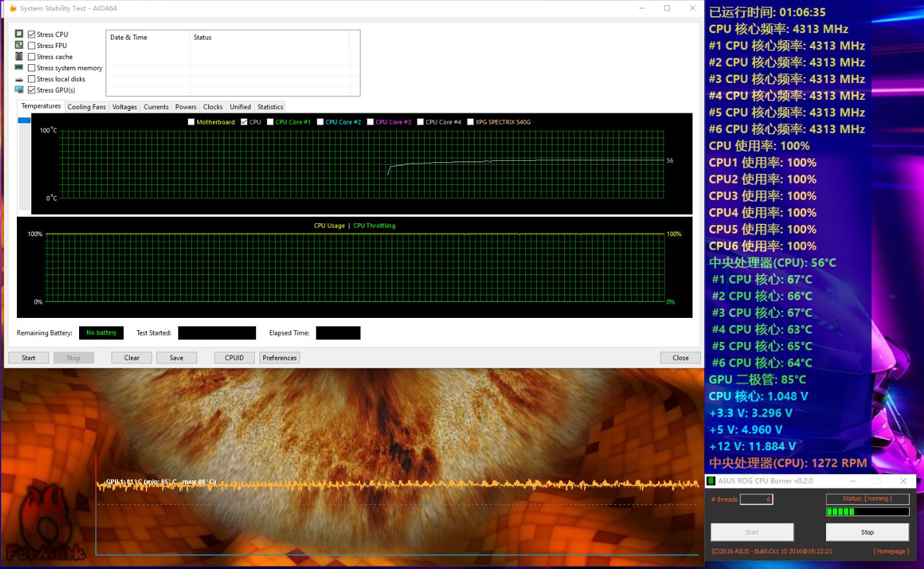Screen dimensions: 924x569
Task: Show the Motherboard temperature graph line
Action: [191, 122]
